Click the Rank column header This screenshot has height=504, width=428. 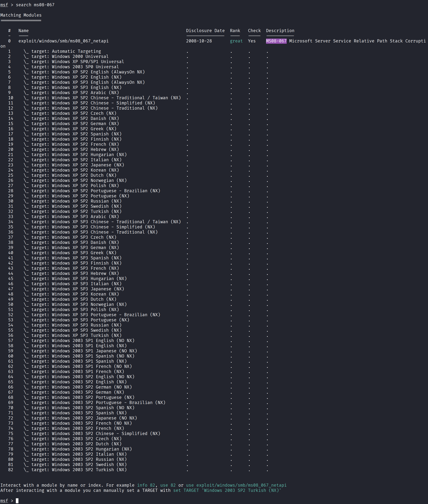[235, 31]
